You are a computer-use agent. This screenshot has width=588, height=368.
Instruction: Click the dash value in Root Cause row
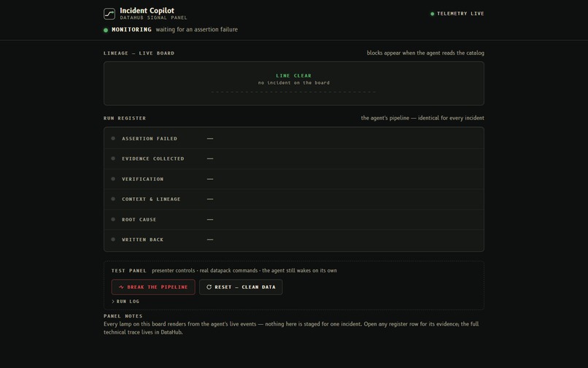(x=210, y=219)
